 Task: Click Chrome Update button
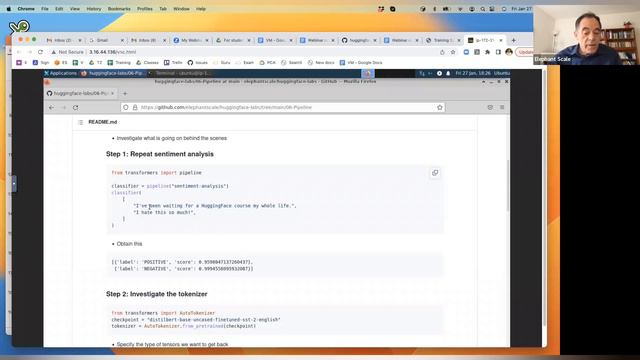click(524, 52)
